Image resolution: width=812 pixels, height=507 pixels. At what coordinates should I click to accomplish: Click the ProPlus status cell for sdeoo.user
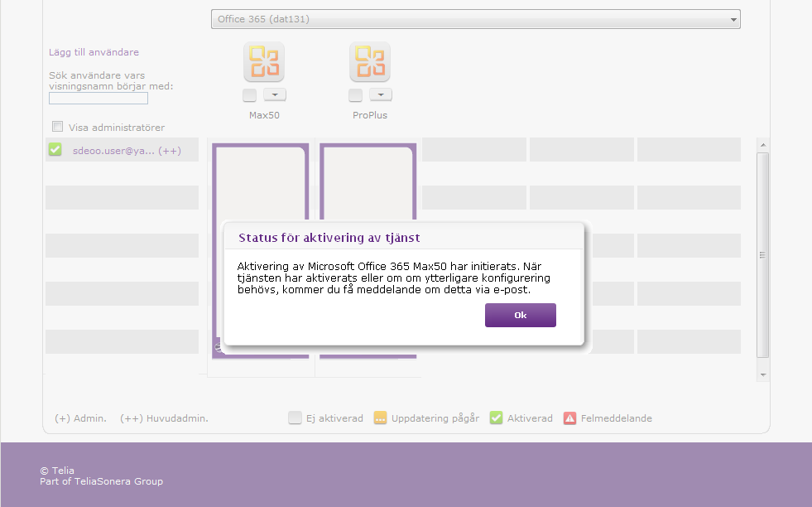(x=368, y=182)
